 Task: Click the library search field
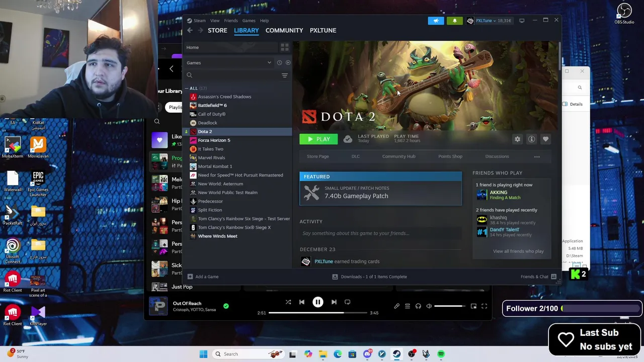(231, 75)
